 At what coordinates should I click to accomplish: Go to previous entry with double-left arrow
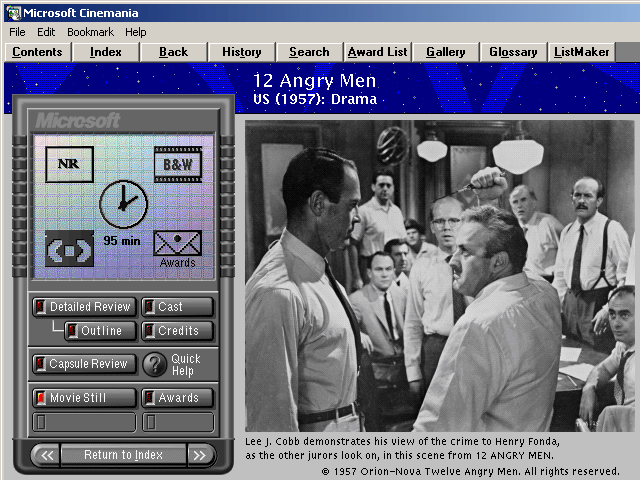(46, 455)
